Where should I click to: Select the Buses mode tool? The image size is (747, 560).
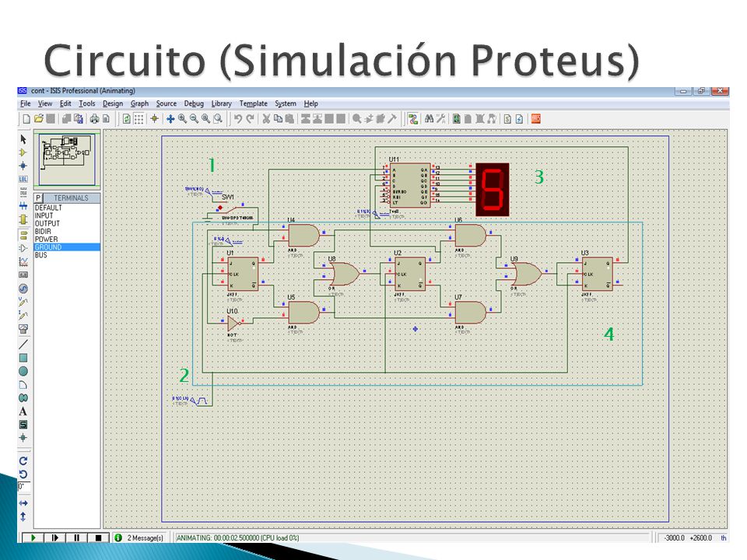(x=23, y=205)
